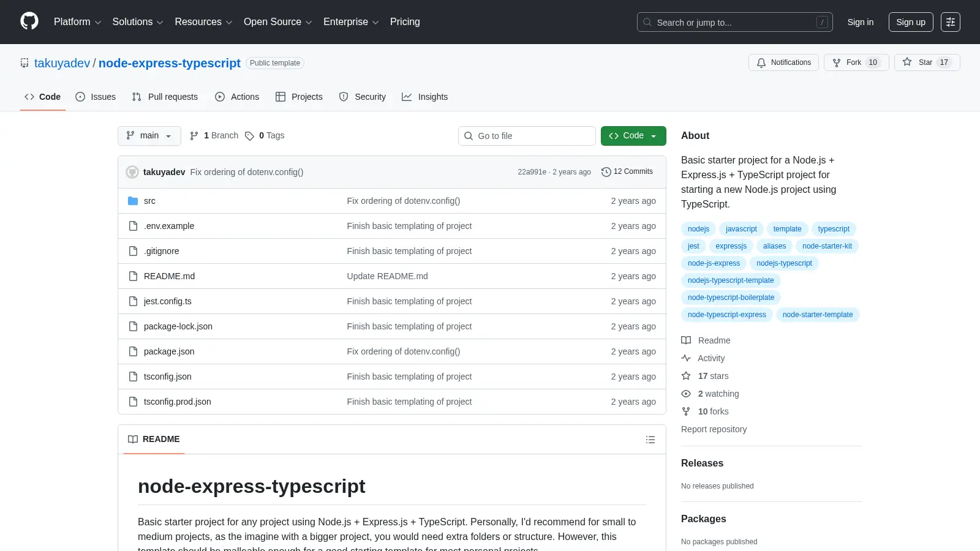This screenshot has height=551, width=980.
Task: Select the nodejs topic tag
Action: (x=698, y=229)
